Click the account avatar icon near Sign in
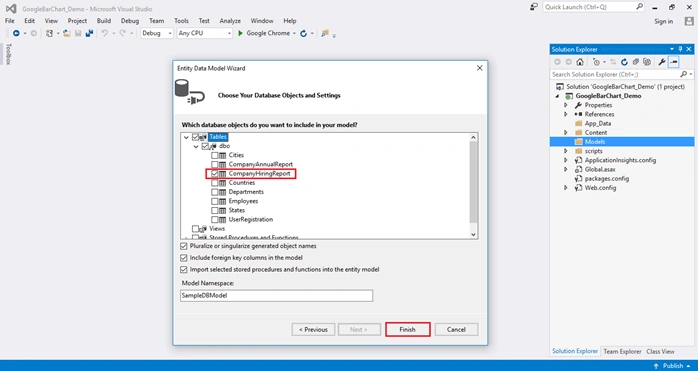Viewport: 698px width, 371px height. click(689, 21)
